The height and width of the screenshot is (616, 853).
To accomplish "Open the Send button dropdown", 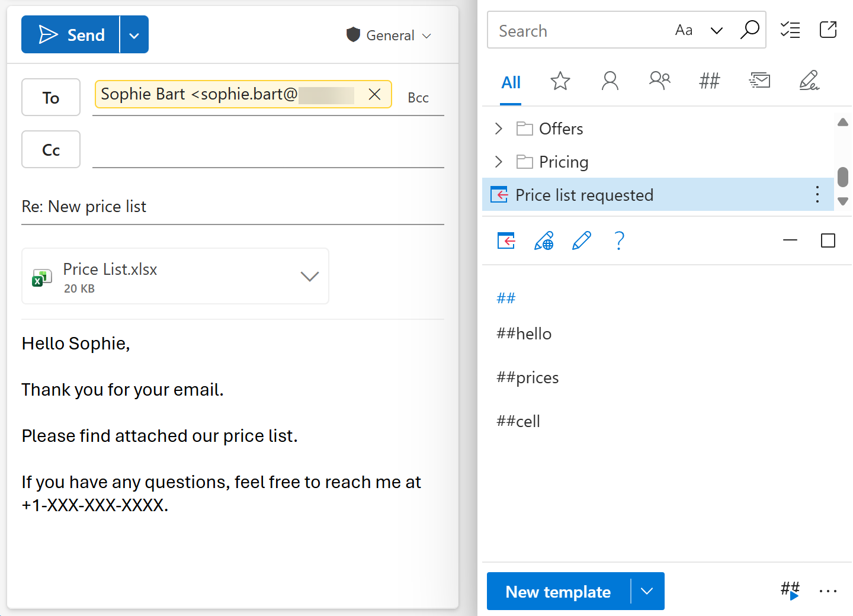I will (x=134, y=34).
